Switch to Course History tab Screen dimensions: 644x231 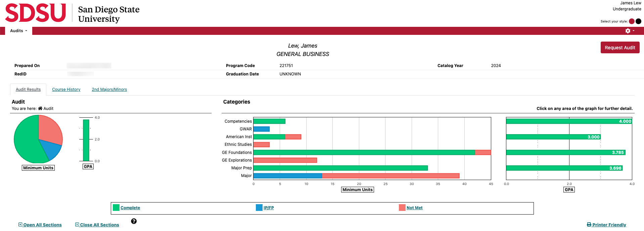coord(66,90)
